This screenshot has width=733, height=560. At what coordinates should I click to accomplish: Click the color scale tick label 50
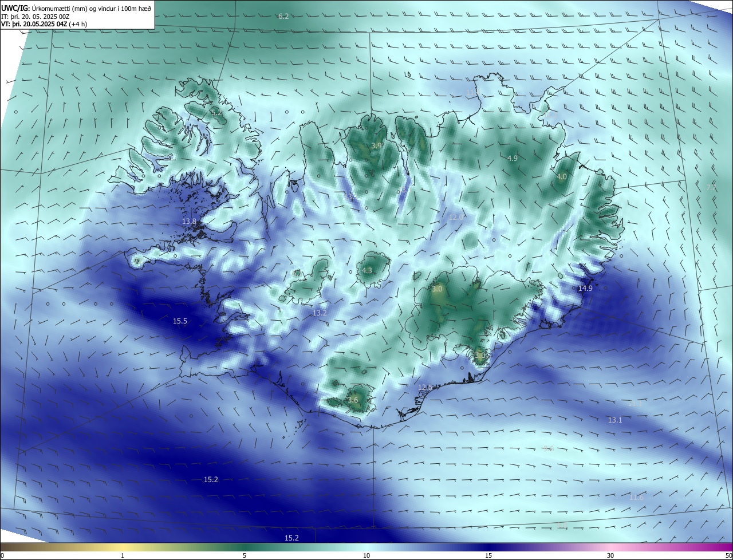728,555
